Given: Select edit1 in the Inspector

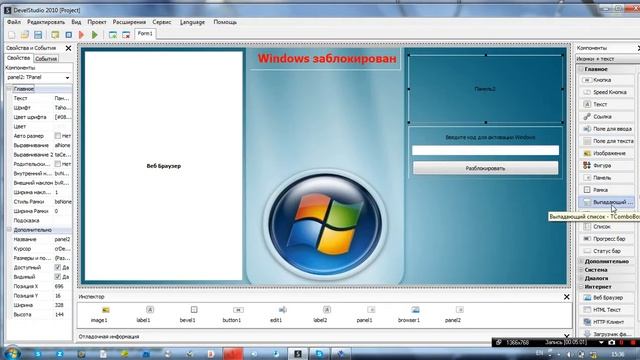Looking at the screenshot, I should 276,314.
